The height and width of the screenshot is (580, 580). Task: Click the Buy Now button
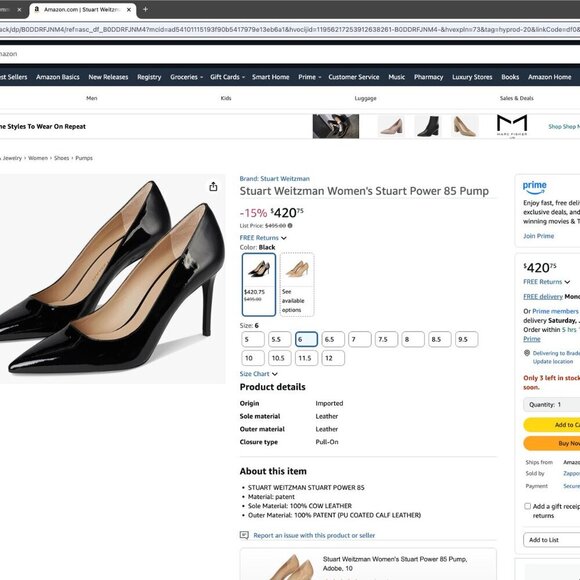[552, 443]
